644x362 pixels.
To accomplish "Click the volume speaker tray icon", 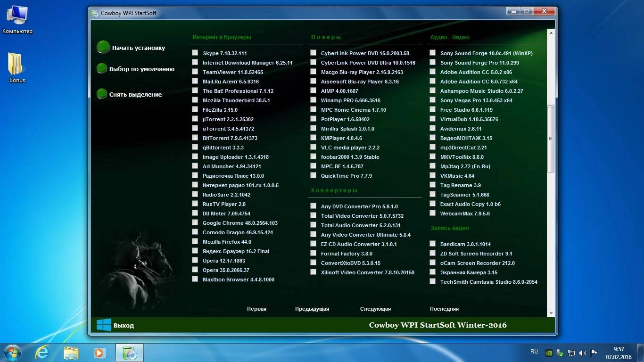I will click(583, 353).
